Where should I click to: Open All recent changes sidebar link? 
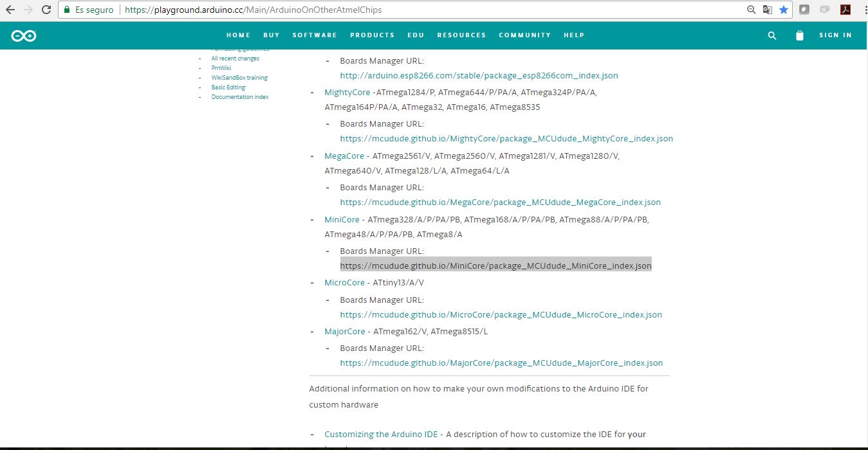click(235, 59)
